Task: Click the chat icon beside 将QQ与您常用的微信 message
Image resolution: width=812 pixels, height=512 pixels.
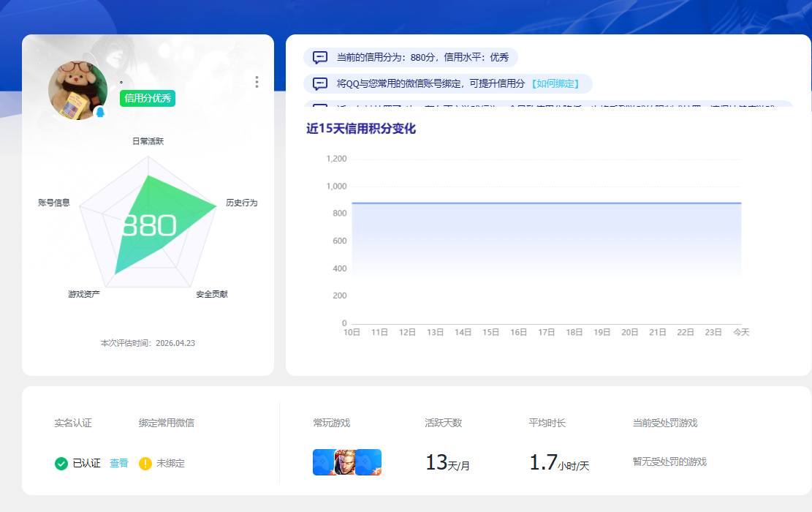Action: coord(320,83)
